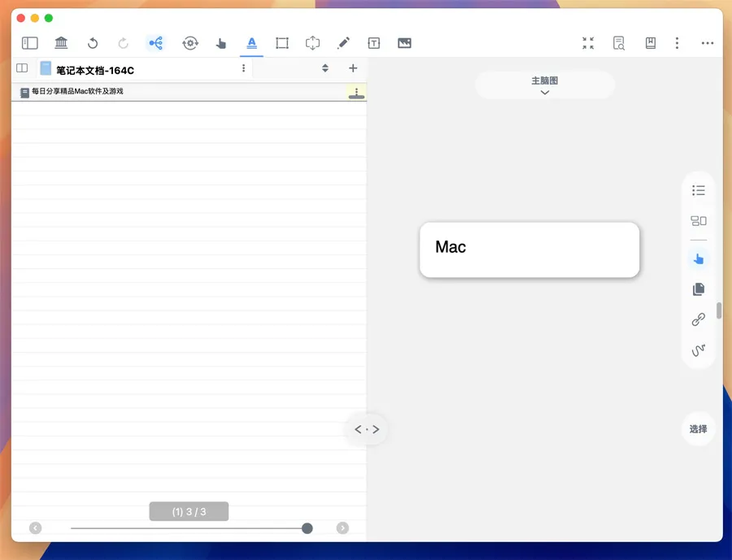Open the horizontal ellipsis menu at top right
This screenshot has height=560, width=732.
[708, 43]
